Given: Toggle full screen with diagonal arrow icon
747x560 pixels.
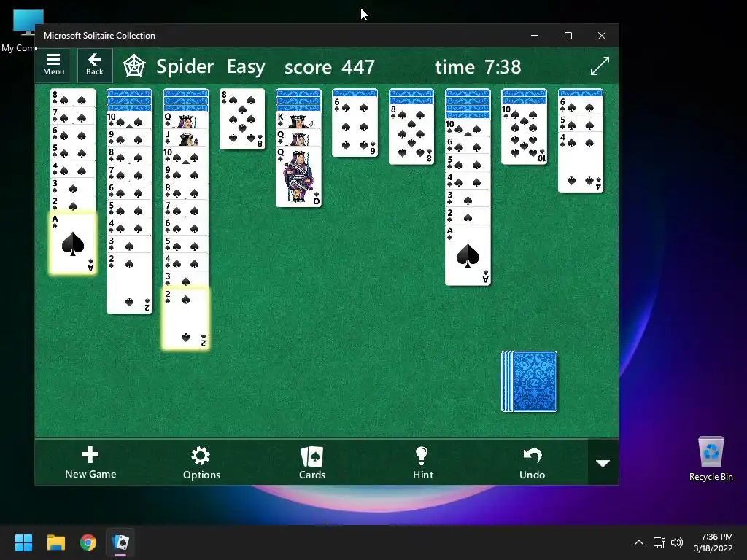Looking at the screenshot, I should coord(600,66).
